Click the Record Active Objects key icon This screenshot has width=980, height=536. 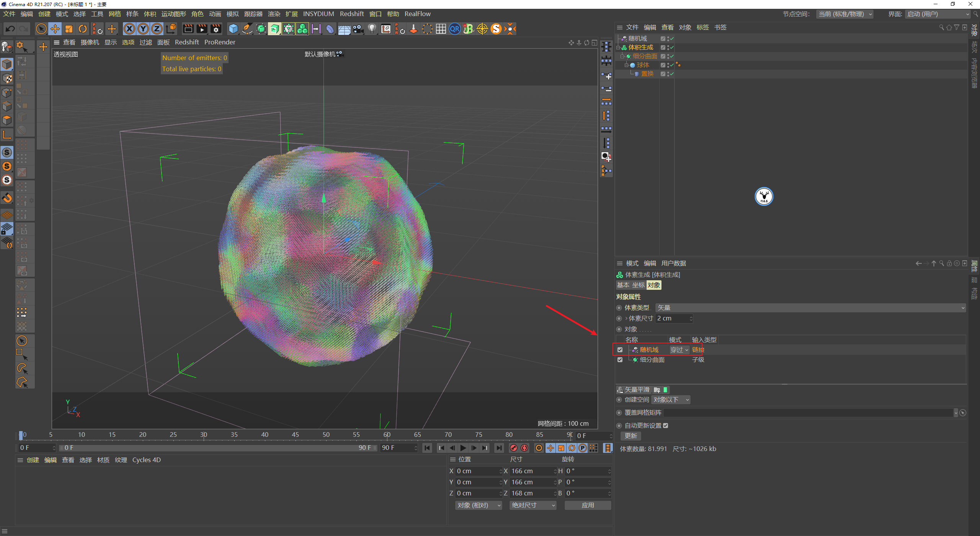(x=514, y=448)
